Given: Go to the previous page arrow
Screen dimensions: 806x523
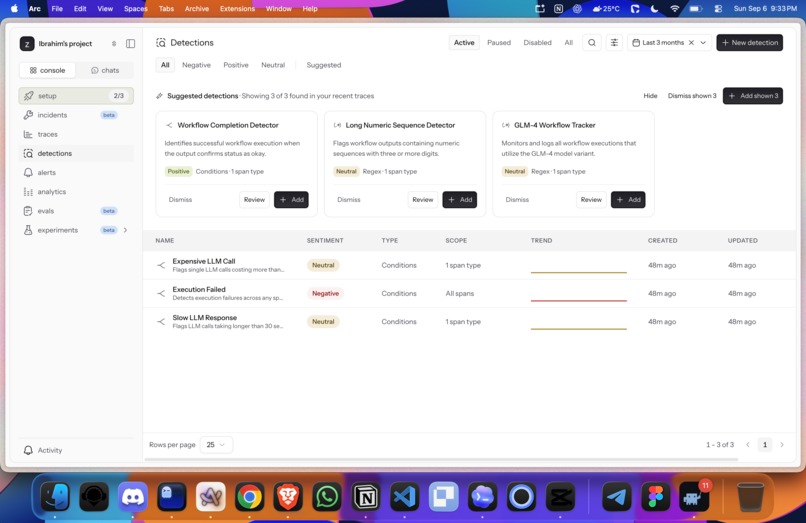Looking at the screenshot, I should pos(748,445).
